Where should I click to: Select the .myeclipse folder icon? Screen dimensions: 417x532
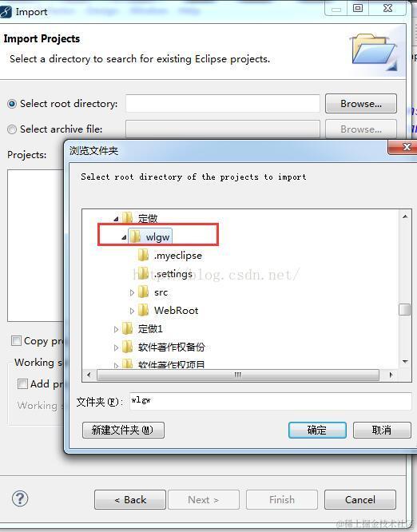(x=143, y=255)
